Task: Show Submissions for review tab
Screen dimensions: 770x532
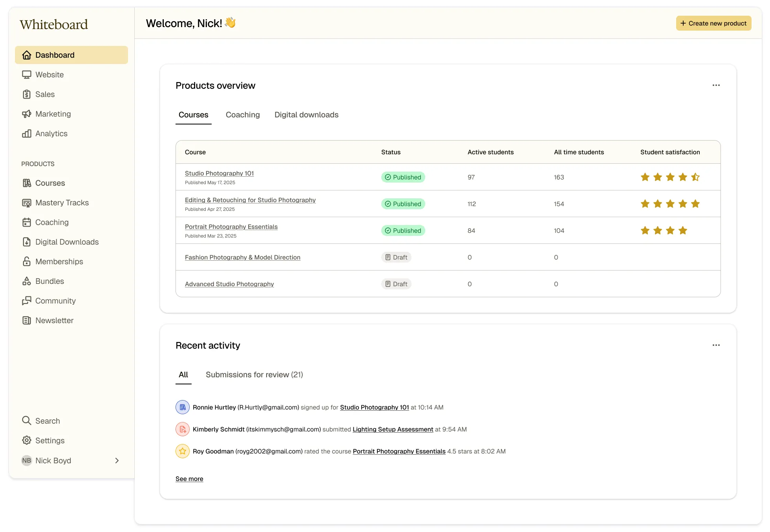Action: tap(254, 375)
